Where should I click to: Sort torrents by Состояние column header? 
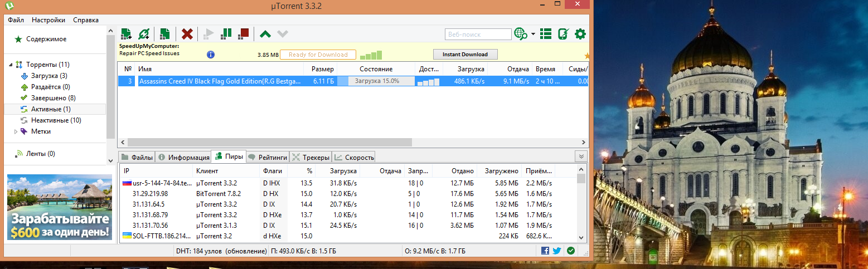(x=376, y=69)
